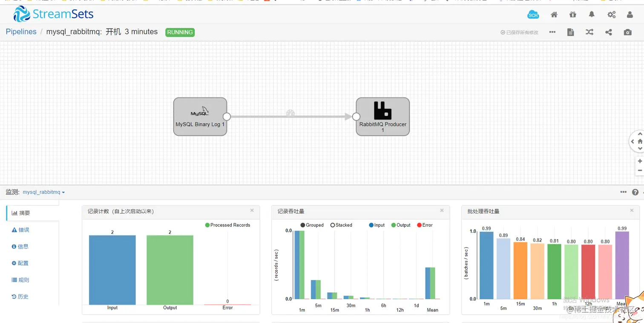Screen dimensions: 644x323
Task: Open the 摘要 summary tab
Action: click(x=32, y=213)
